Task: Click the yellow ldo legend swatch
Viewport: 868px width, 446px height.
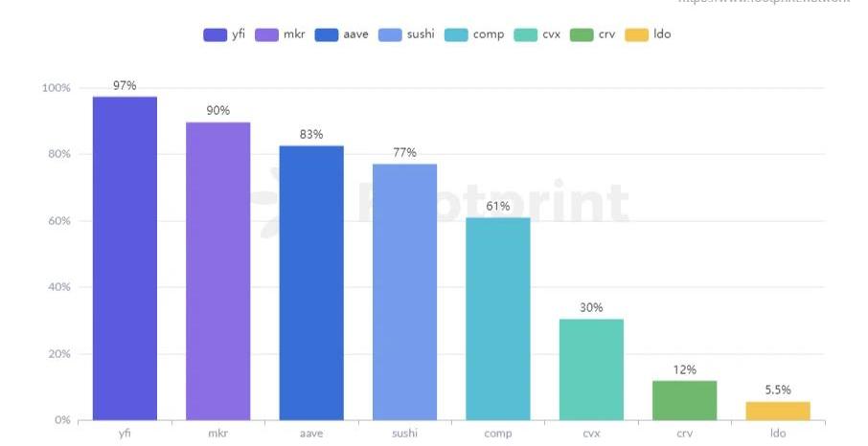Action: 636,34
